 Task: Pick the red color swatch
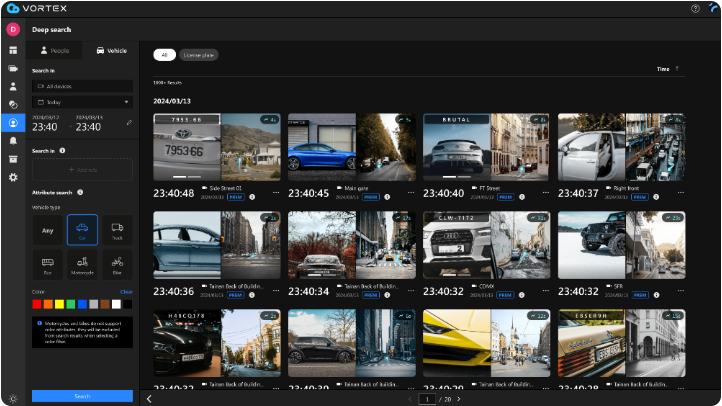tap(37, 304)
